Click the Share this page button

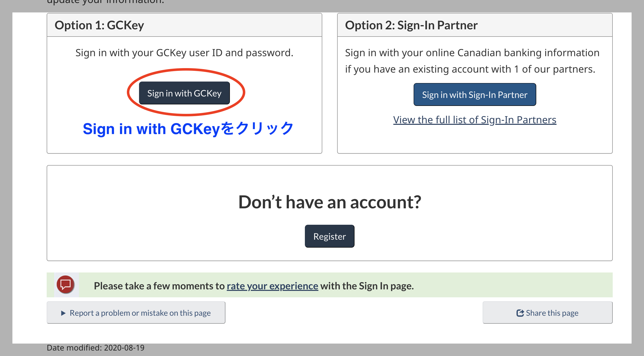pyautogui.click(x=547, y=312)
